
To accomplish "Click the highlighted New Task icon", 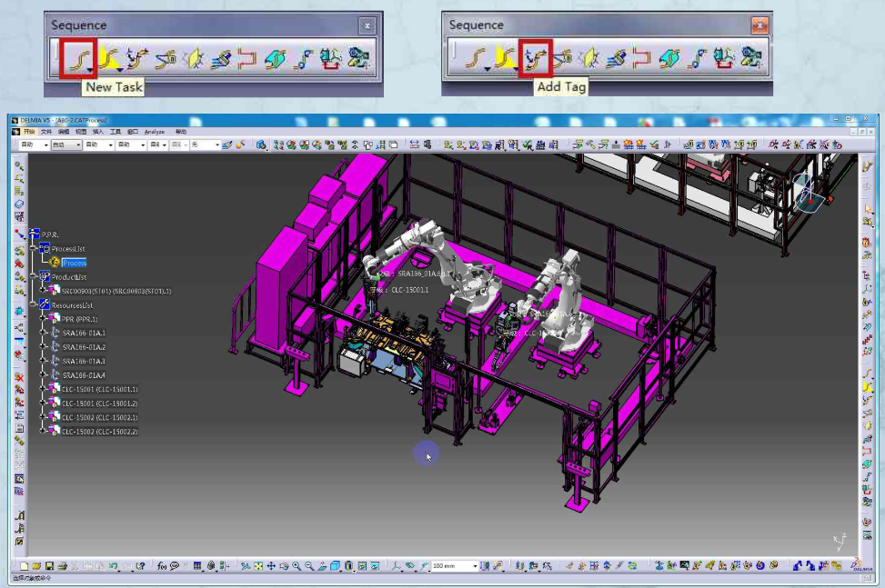I will tap(79, 58).
